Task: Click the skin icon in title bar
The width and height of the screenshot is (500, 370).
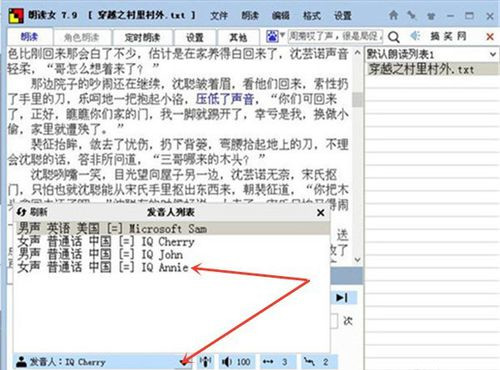Action: 431,16
